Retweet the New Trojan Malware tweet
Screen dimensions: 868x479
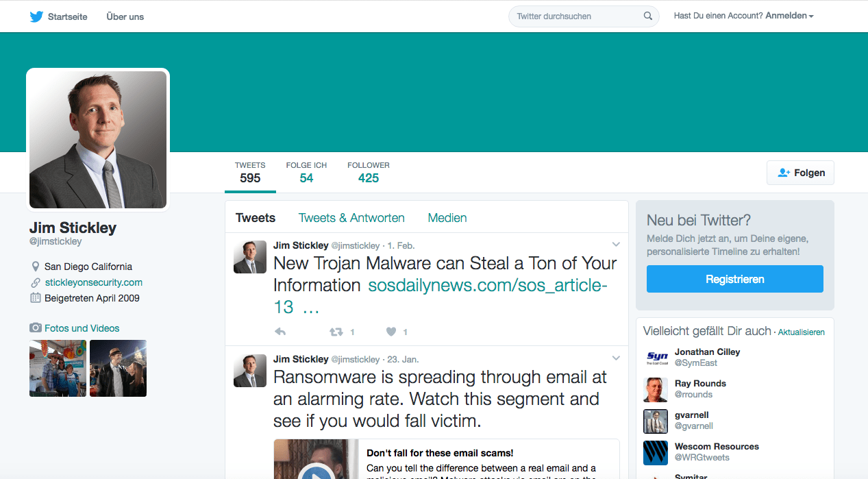[x=336, y=332]
